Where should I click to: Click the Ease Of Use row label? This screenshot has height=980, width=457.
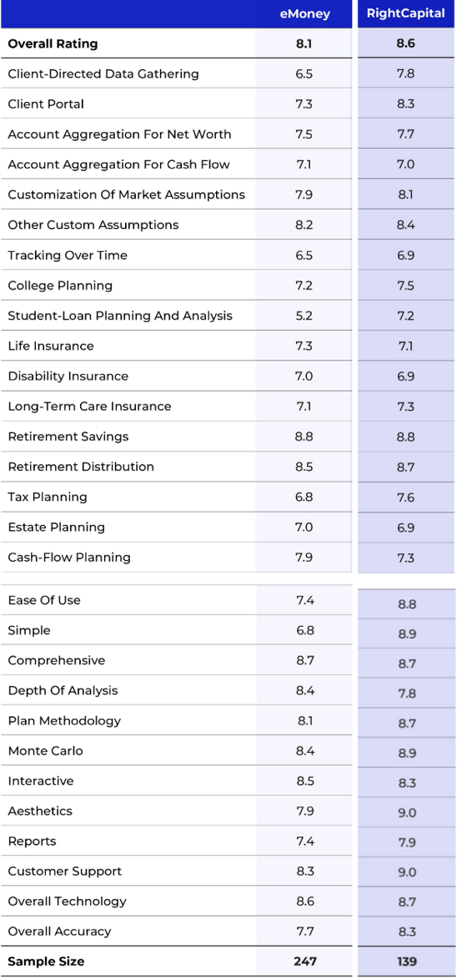click(44, 600)
